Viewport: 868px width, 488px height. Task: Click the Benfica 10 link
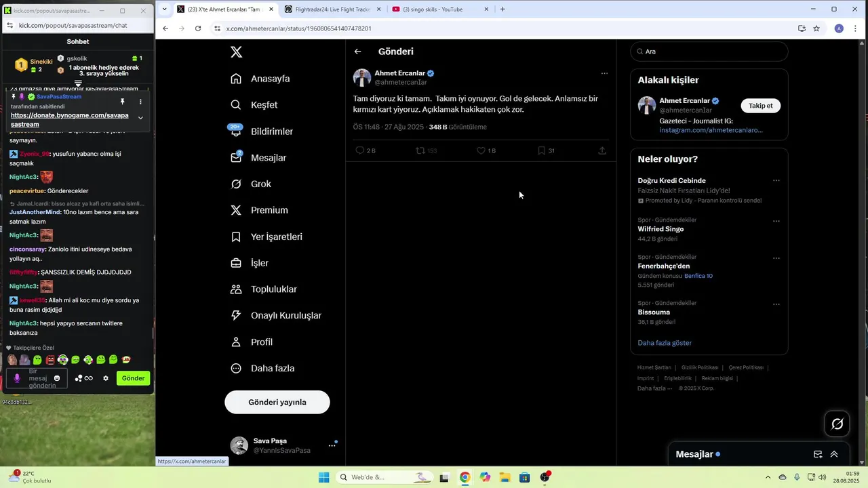point(698,276)
